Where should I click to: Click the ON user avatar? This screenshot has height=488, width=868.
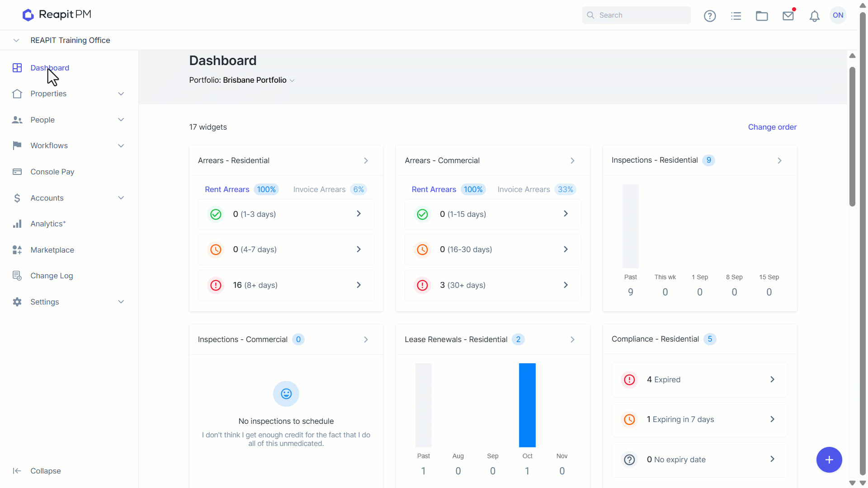click(838, 15)
